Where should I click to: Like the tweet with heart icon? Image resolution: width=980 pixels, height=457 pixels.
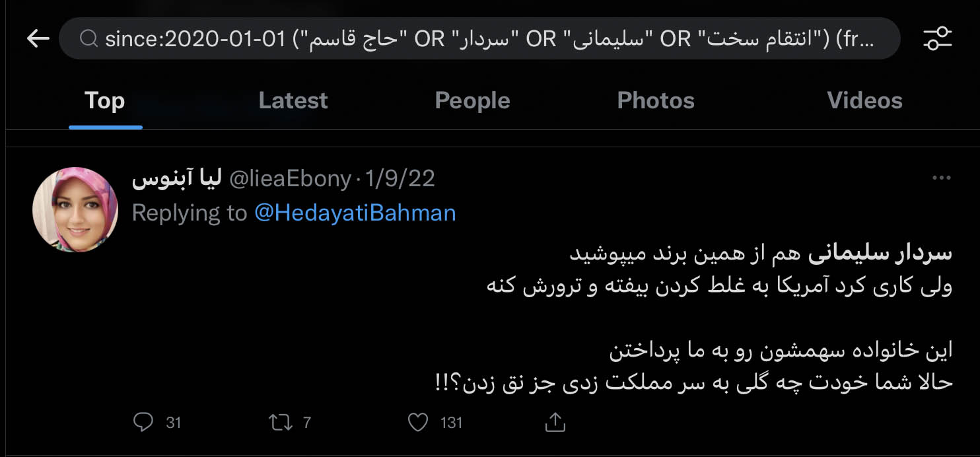418,422
